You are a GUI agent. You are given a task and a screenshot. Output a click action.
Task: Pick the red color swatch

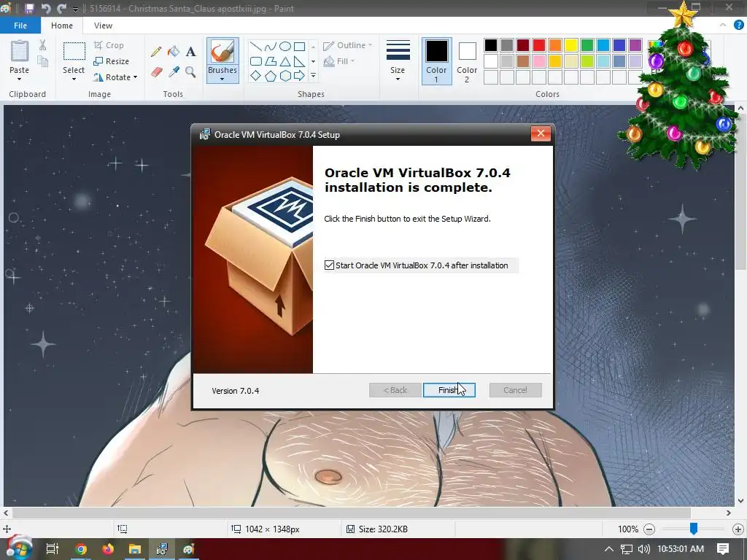(x=539, y=45)
